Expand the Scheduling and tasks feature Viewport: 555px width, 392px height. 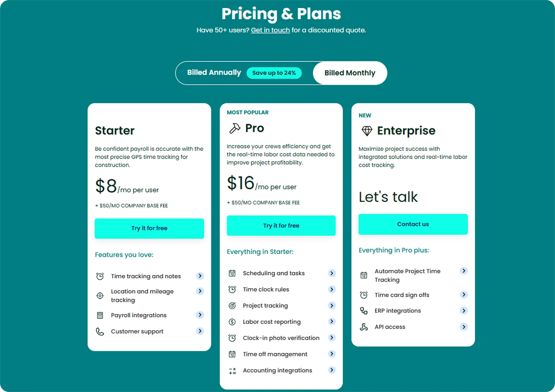[x=332, y=273]
